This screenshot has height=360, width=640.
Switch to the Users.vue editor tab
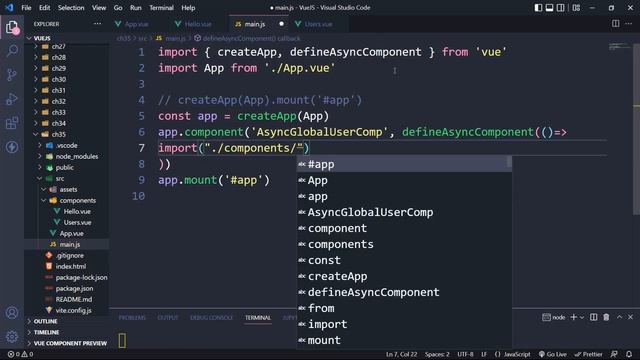point(318,24)
